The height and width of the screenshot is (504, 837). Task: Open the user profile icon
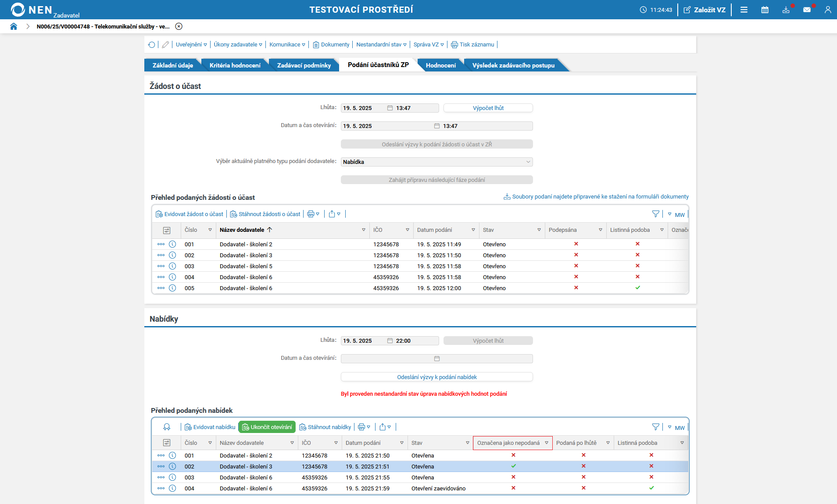(827, 10)
